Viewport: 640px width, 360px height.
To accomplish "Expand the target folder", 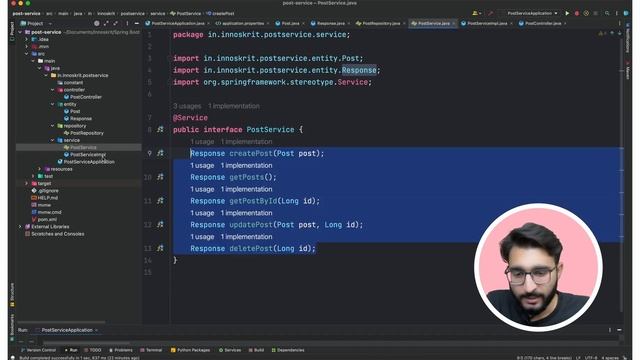I will click(x=27, y=183).
